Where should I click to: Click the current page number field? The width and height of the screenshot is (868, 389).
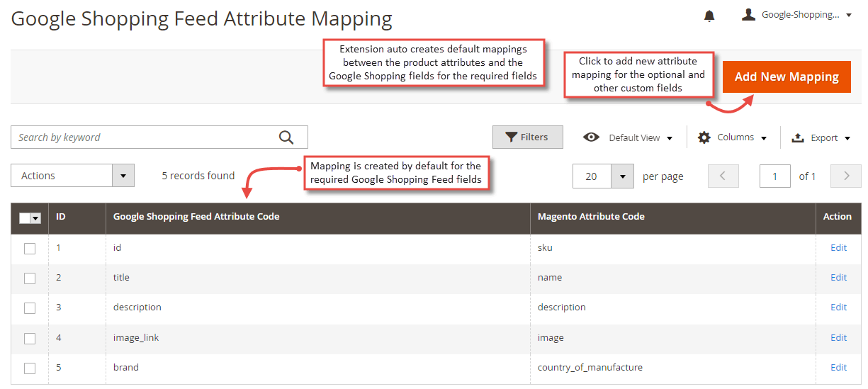(775, 176)
